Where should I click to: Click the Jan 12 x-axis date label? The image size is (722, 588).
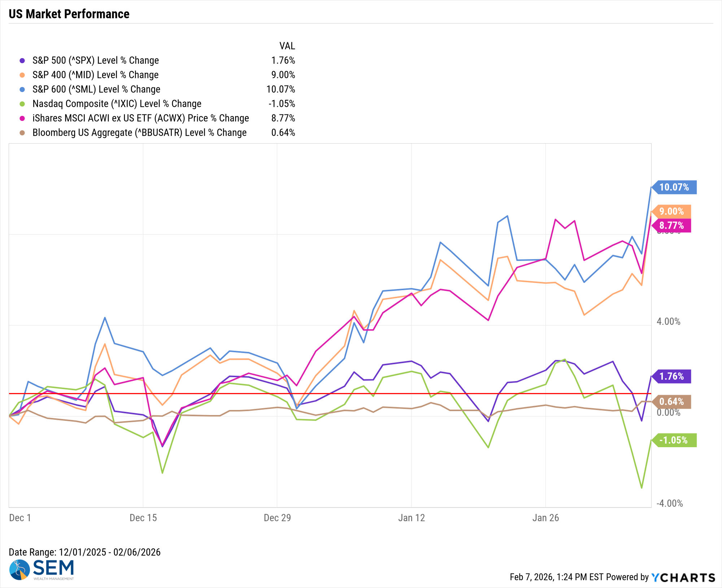pyautogui.click(x=411, y=518)
